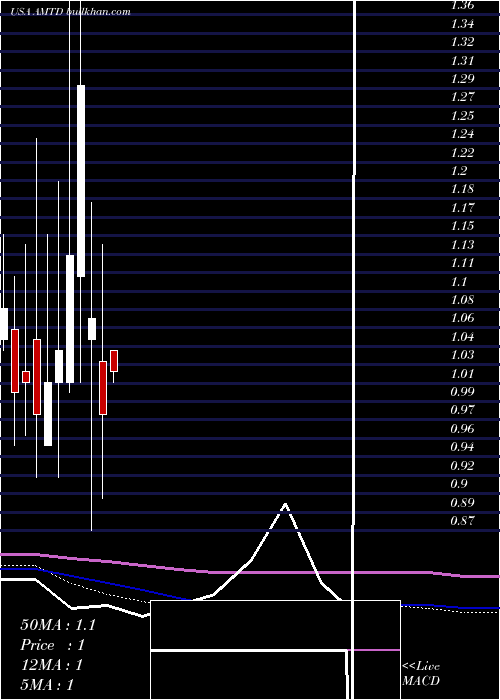
Task: Click the 1.06 price axis label
Action: click(462, 318)
